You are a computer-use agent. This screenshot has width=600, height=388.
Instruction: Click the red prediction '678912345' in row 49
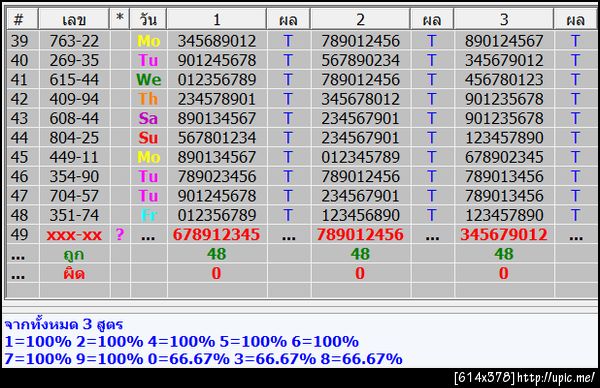217,234
